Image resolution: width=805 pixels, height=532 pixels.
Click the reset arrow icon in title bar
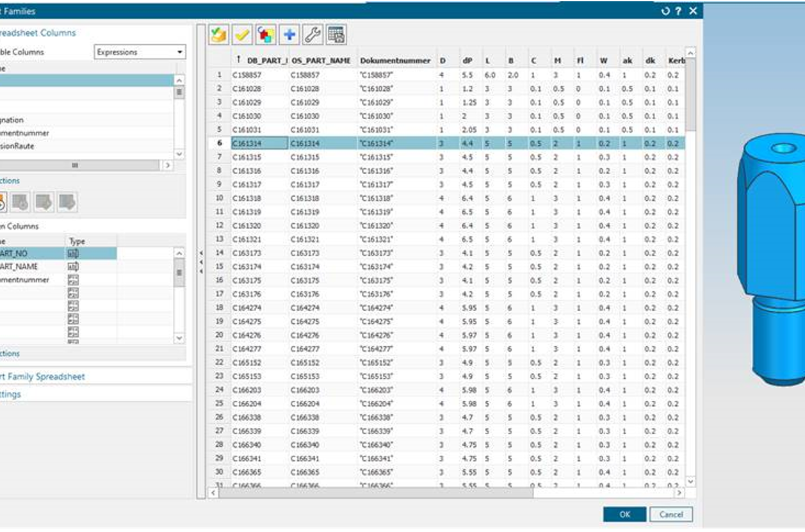[665, 11]
